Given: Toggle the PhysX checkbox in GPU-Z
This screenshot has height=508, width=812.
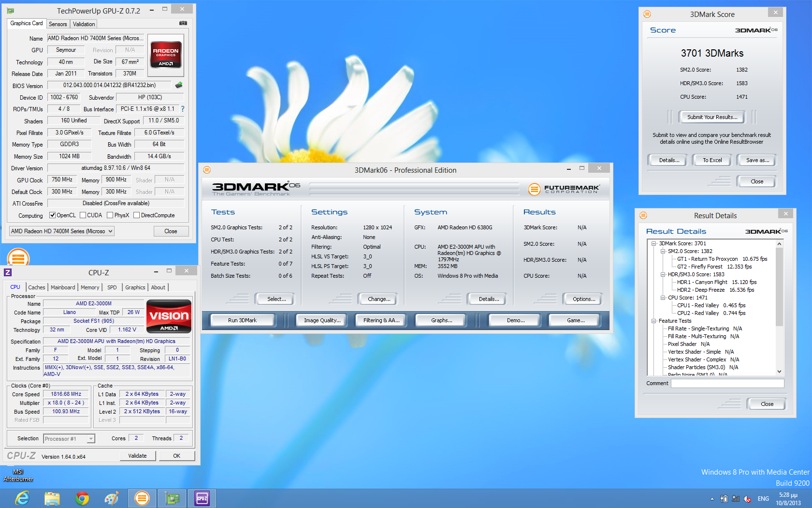Looking at the screenshot, I should click(x=110, y=215).
